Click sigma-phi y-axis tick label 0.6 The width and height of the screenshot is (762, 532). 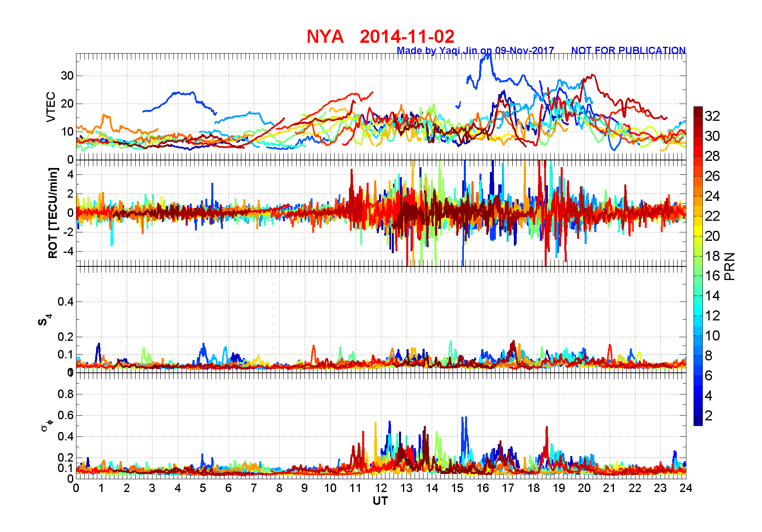[x=66, y=415]
